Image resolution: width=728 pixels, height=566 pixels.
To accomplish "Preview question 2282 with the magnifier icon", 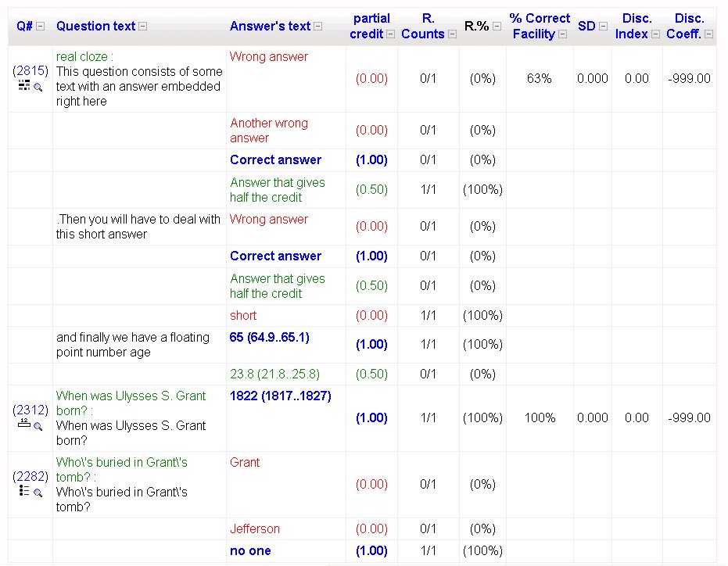I will point(38,493).
